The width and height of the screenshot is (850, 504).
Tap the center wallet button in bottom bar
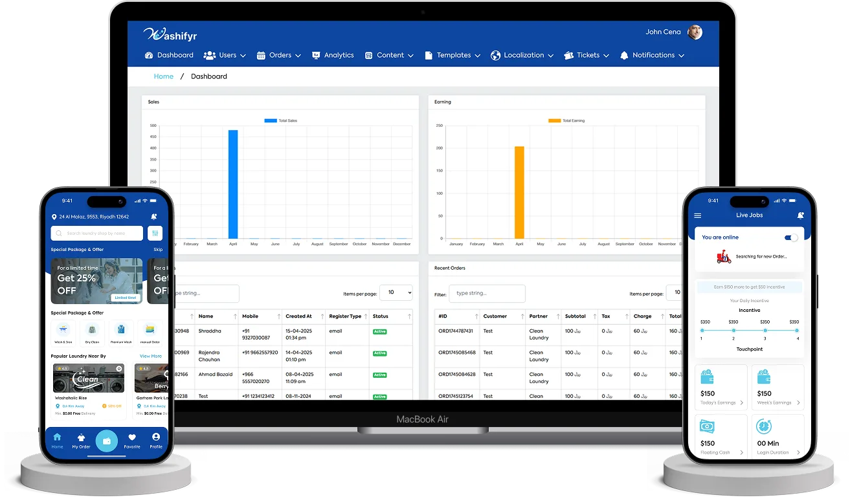pyautogui.click(x=107, y=441)
